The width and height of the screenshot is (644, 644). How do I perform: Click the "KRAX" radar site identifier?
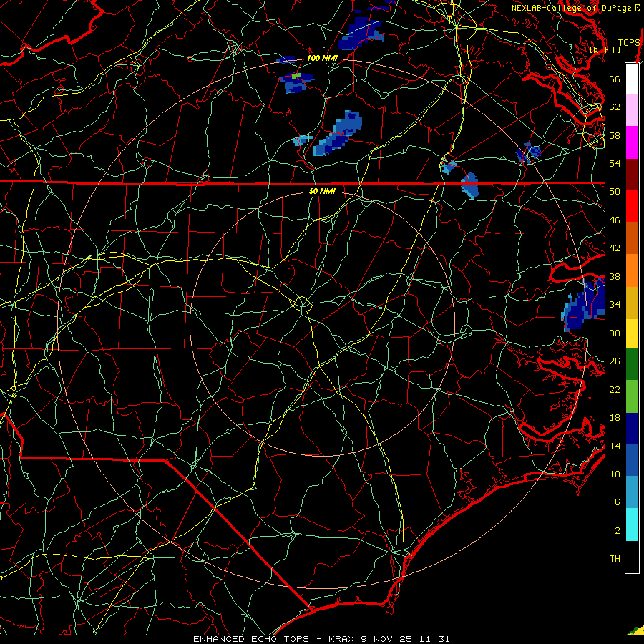pyautogui.click(x=341, y=639)
